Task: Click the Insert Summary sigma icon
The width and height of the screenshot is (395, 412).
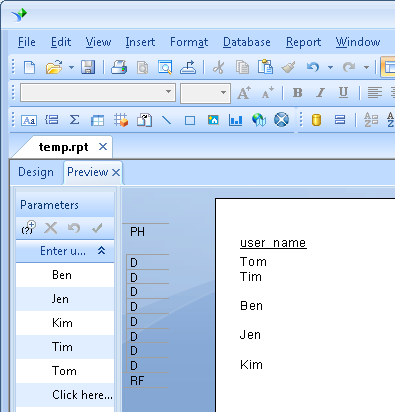Action: [74, 120]
